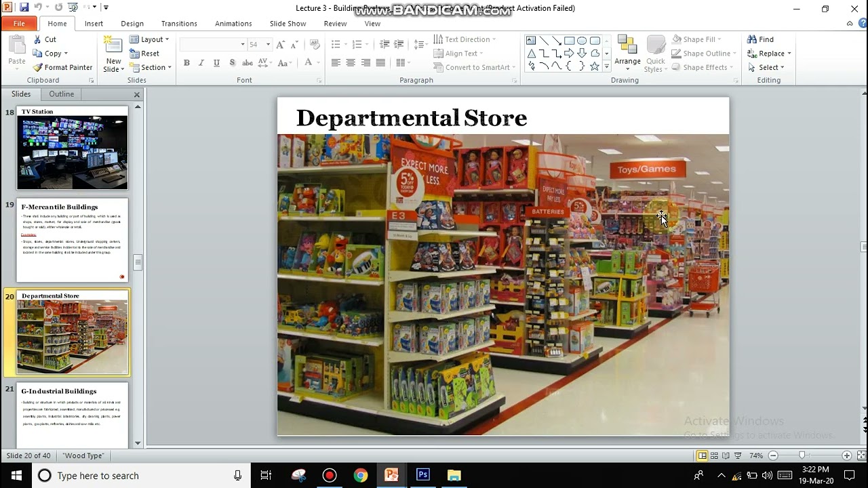Switch to the Insert ribbon tab
Image resolution: width=868 pixels, height=488 pixels.
[x=93, y=23]
